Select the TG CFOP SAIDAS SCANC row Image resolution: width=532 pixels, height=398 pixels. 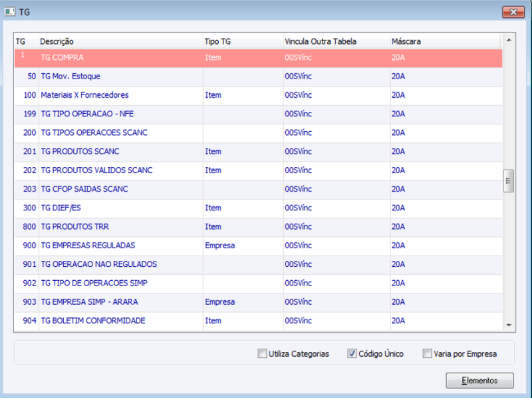tap(259, 189)
